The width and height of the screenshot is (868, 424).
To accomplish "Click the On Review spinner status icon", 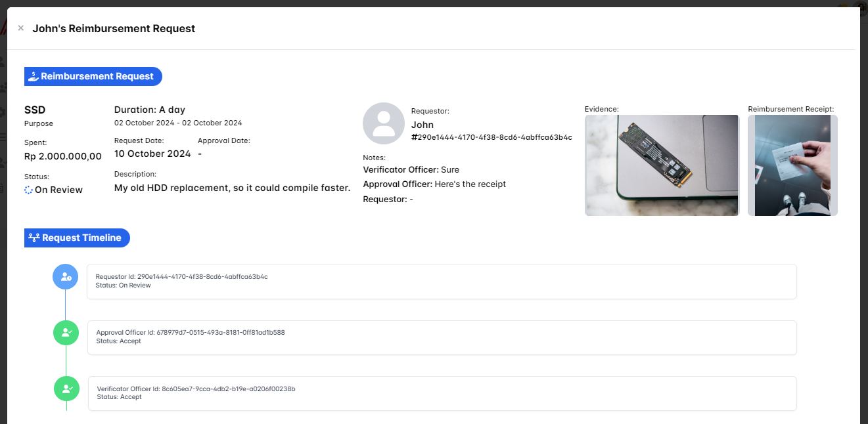I will tap(28, 190).
